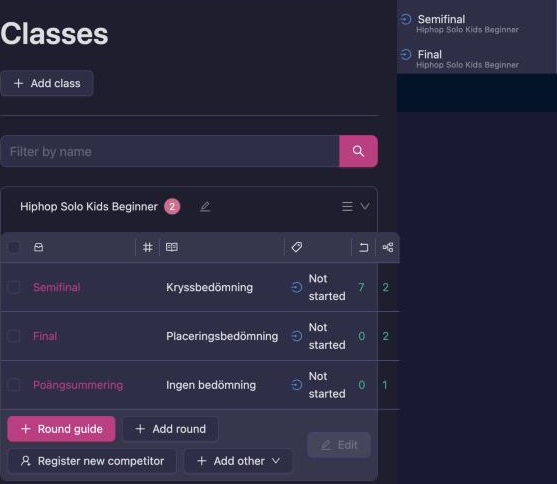Click the Semifinal icon in the side panel
This screenshot has width=557, height=484.
point(406,19)
